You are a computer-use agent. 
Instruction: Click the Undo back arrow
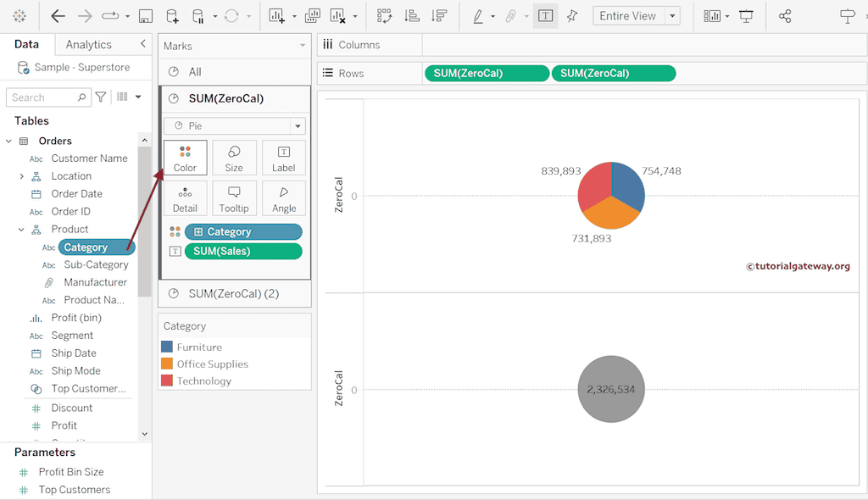58,16
